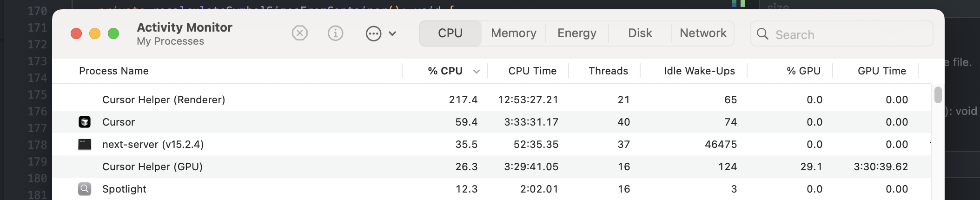Click the search magnifying glass icon

pyautogui.click(x=762, y=34)
